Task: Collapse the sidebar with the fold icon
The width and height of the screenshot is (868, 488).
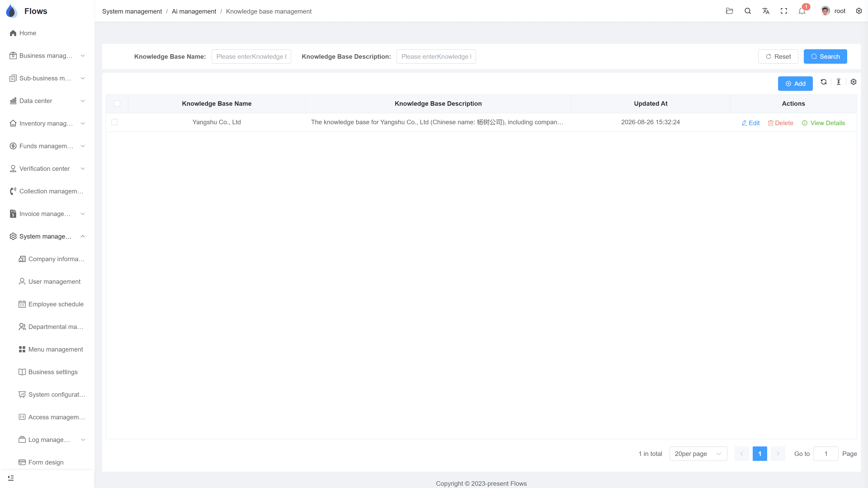Action: click(11, 478)
